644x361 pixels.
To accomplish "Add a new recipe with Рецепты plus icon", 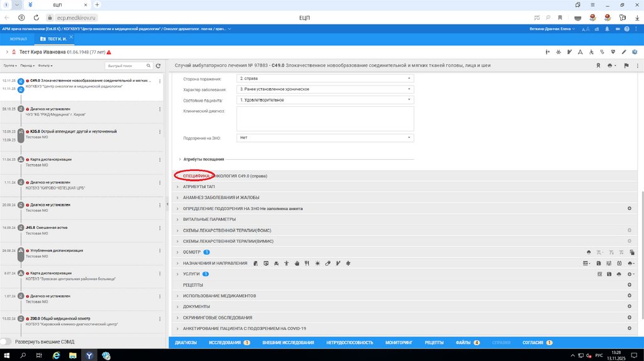I will pos(629,285).
